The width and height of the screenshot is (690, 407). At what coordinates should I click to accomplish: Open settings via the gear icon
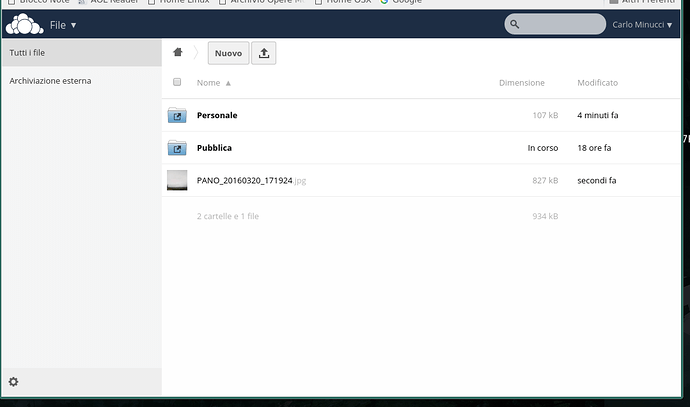[x=14, y=382]
